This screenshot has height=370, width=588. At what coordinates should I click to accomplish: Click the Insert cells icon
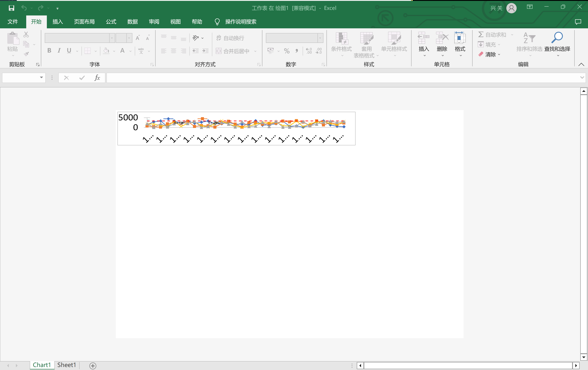[x=423, y=38]
